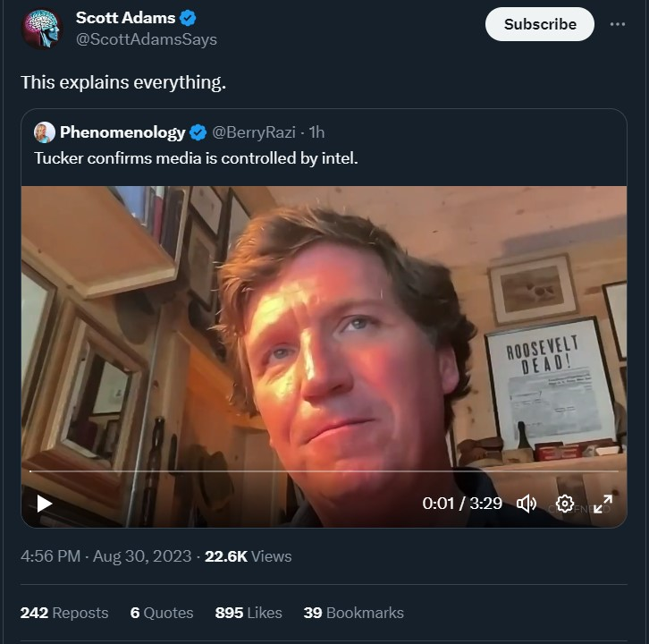649x644 pixels.
Task: Click the Scott Adams display name
Action: (x=125, y=18)
